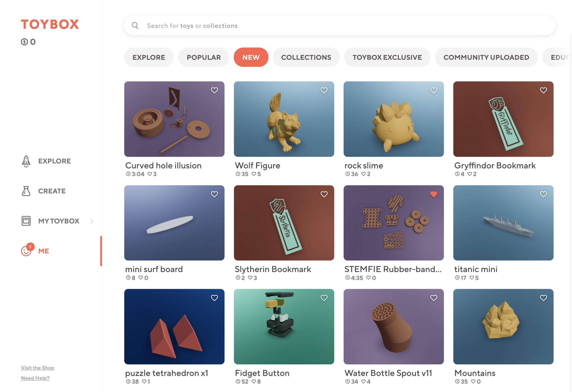Image resolution: width=572 pixels, height=392 pixels.
Task: Favorite the Mountains toy
Action: [x=544, y=298]
